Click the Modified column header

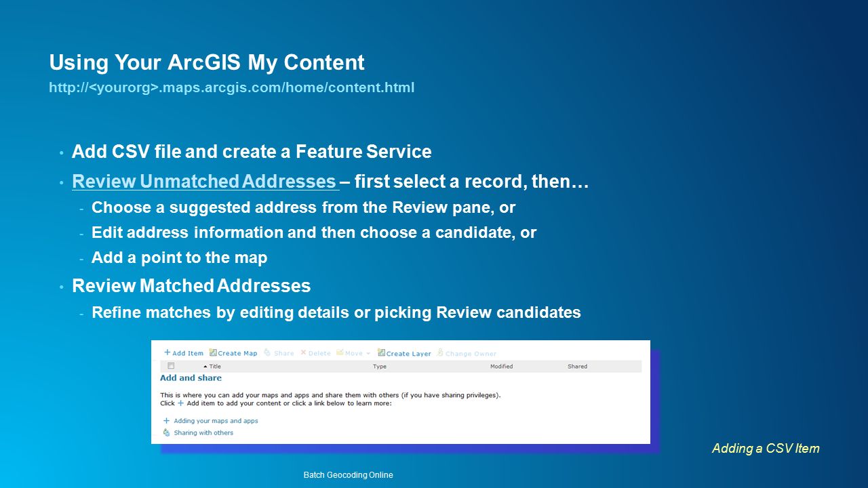(502, 367)
